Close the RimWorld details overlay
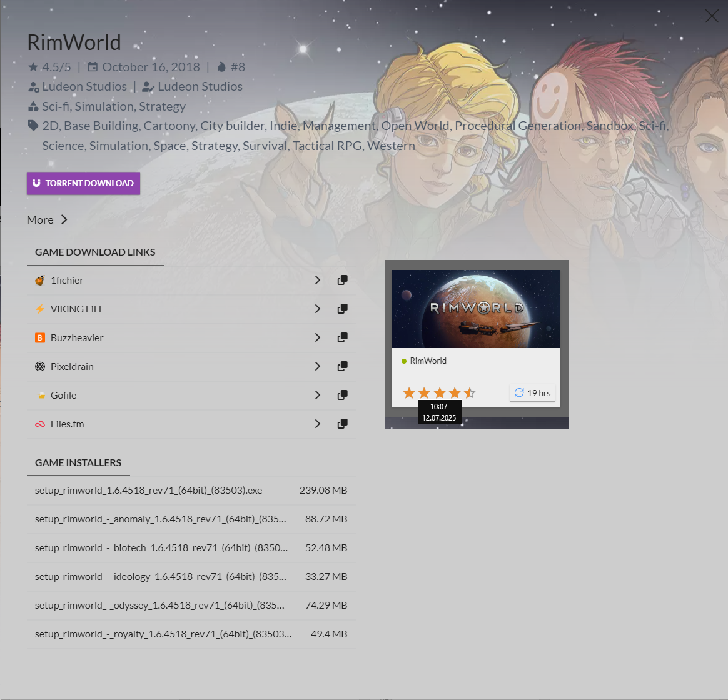 pyautogui.click(x=711, y=16)
